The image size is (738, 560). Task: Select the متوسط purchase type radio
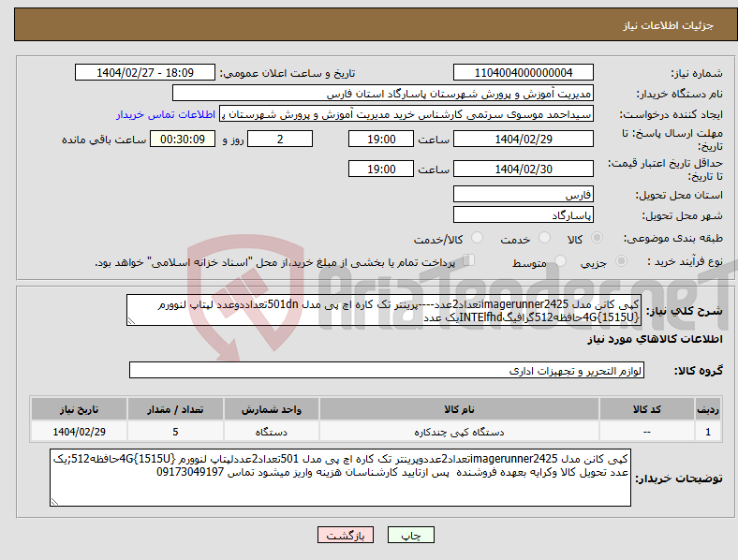click(560, 260)
